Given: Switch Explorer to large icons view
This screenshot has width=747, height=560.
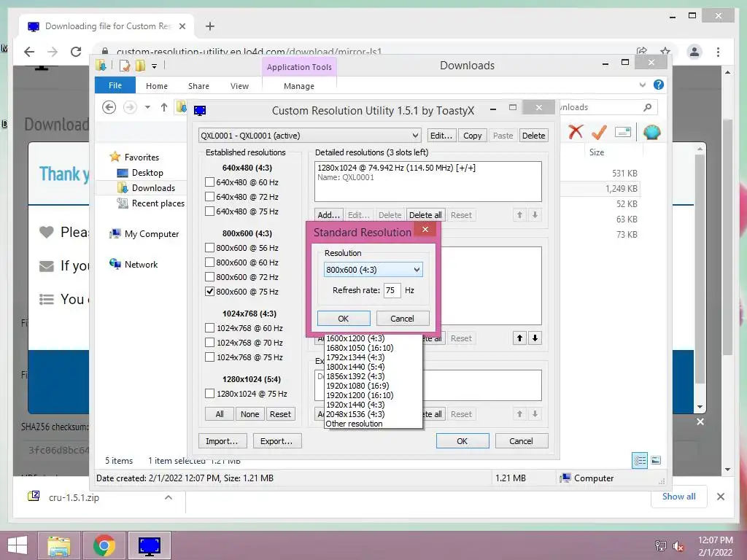Looking at the screenshot, I should [656, 460].
